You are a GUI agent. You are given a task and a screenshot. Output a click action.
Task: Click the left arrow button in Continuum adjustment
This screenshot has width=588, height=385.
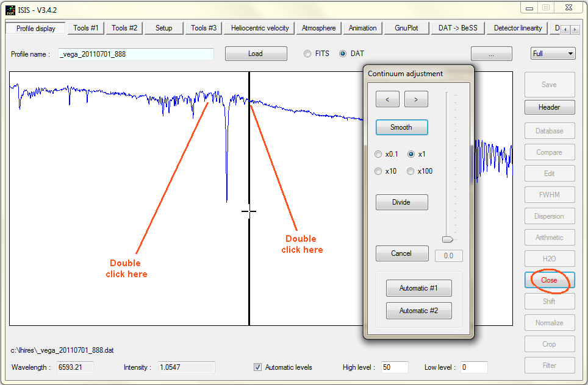387,99
